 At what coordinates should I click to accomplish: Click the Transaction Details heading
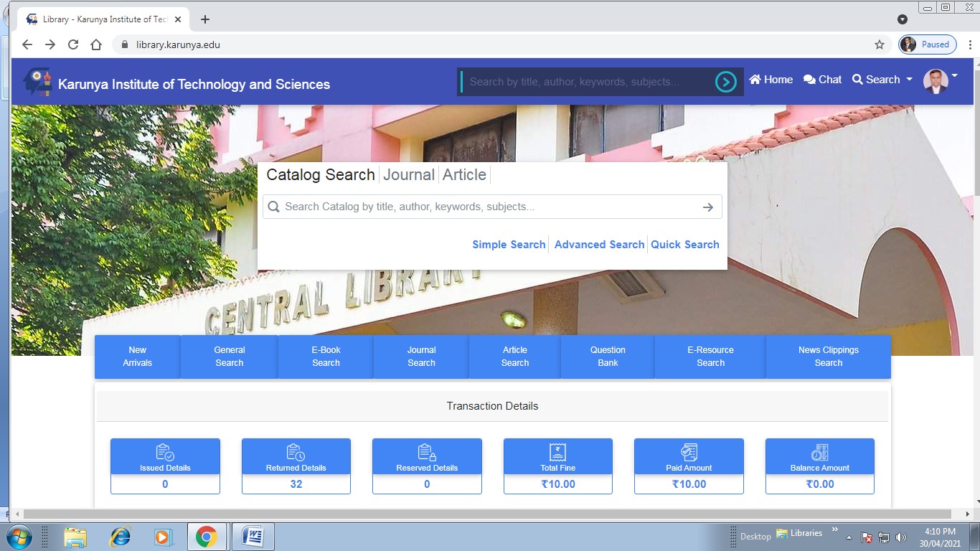(492, 406)
